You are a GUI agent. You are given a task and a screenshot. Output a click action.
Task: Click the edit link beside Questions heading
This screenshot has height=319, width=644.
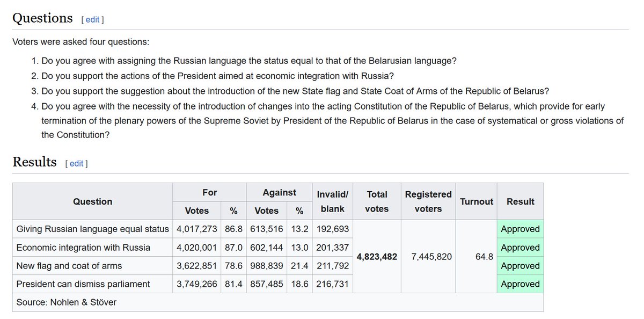(x=92, y=19)
